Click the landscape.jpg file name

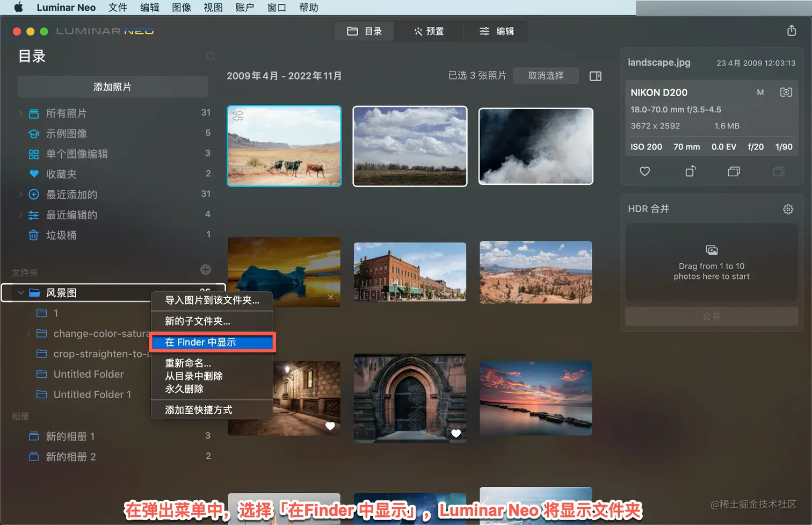tap(659, 62)
